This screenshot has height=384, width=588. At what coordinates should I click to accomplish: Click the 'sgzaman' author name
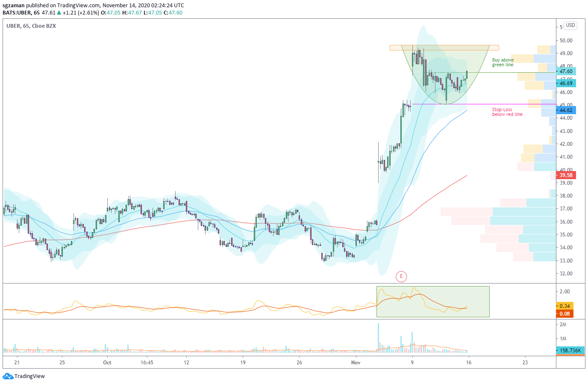[14, 6]
